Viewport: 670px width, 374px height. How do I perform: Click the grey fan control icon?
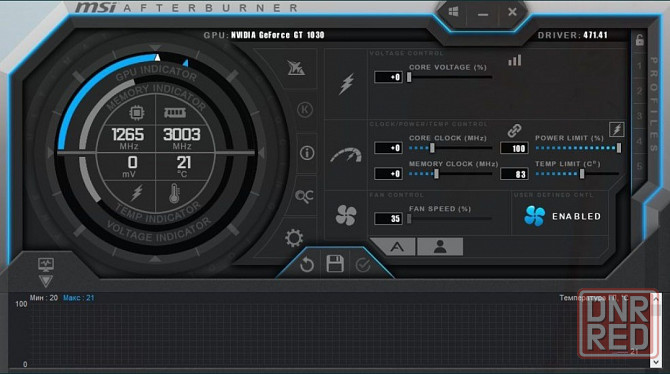(x=346, y=215)
